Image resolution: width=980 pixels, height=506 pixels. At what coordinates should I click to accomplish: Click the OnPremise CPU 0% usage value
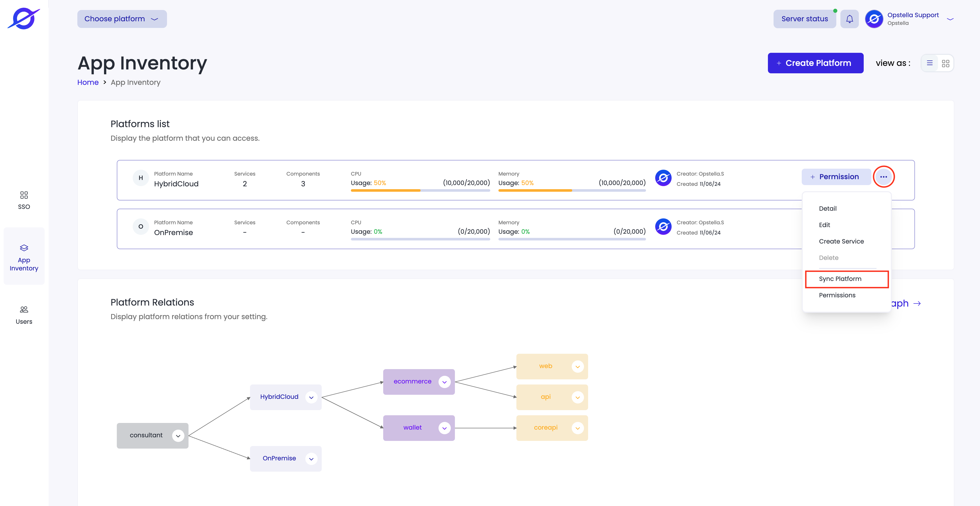coord(378,231)
